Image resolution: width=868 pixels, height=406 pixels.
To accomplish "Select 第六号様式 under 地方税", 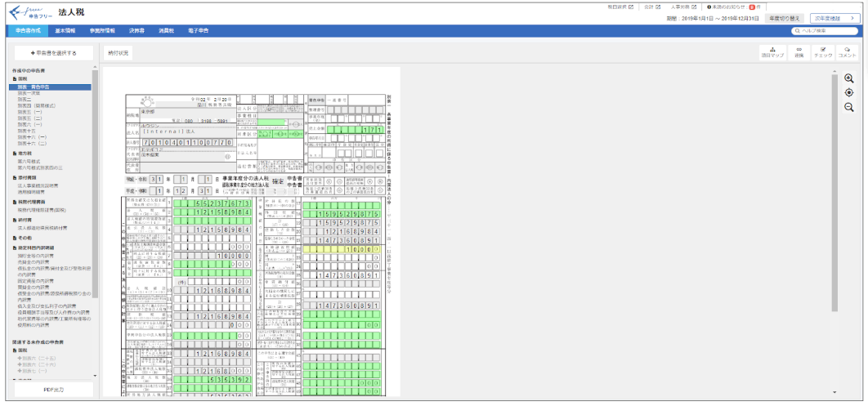I will (x=29, y=161).
